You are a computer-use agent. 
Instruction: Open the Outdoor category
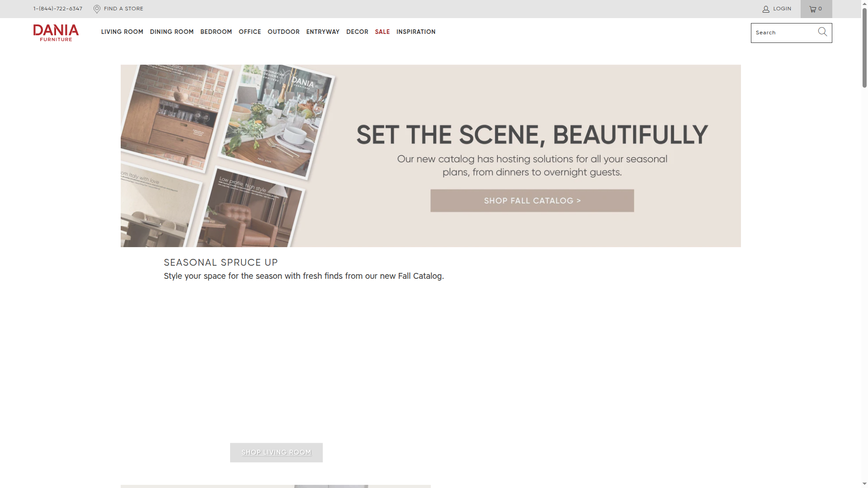tap(283, 32)
